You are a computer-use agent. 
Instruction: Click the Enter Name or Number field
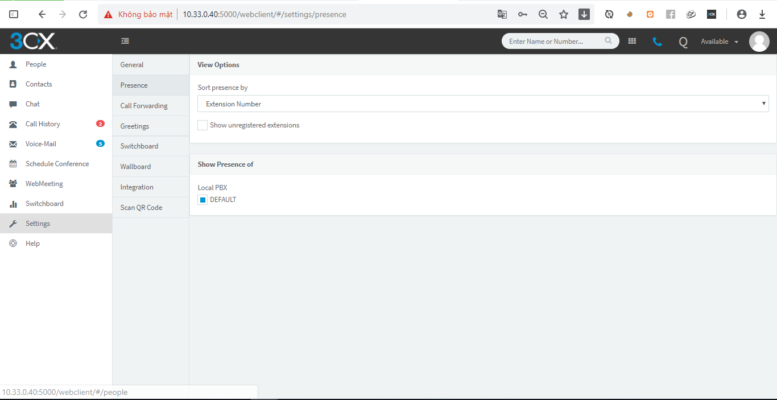click(x=555, y=42)
